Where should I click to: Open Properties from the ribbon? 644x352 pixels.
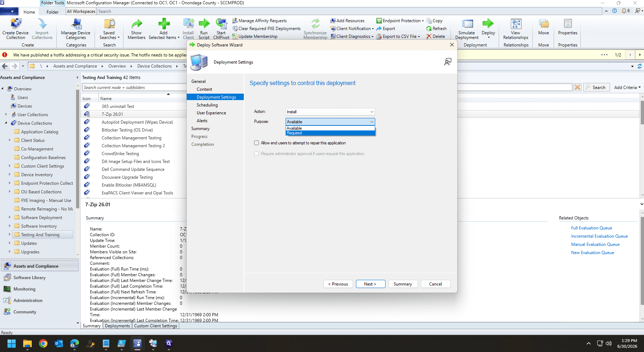pyautogui.click(x=568, y=27)
